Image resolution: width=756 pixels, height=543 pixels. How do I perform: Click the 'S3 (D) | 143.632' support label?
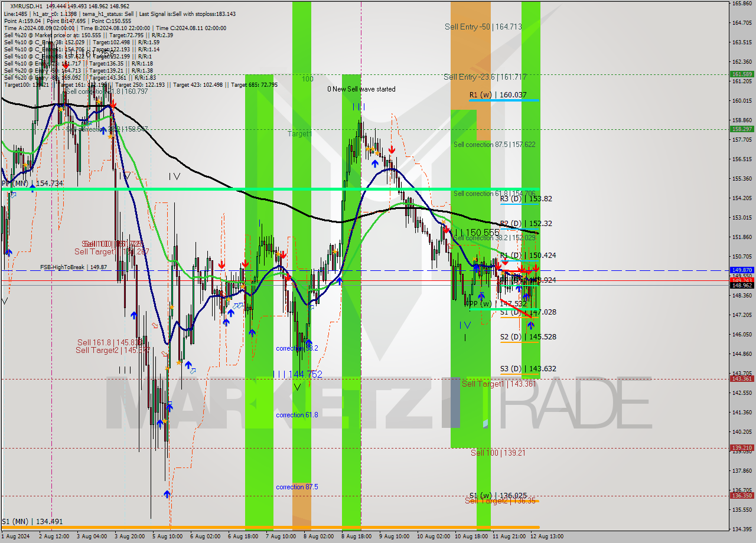coord(528,369)
